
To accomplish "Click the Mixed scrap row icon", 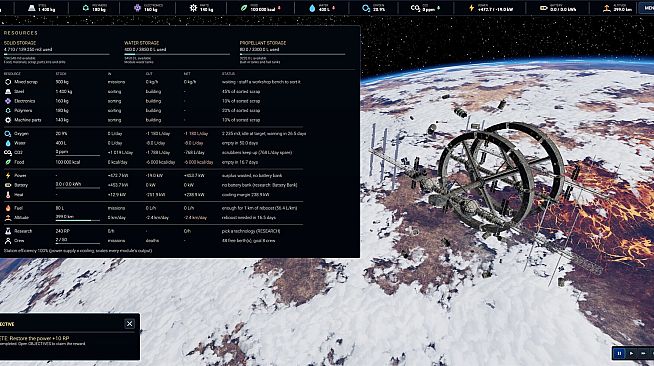I will point(8,82).
